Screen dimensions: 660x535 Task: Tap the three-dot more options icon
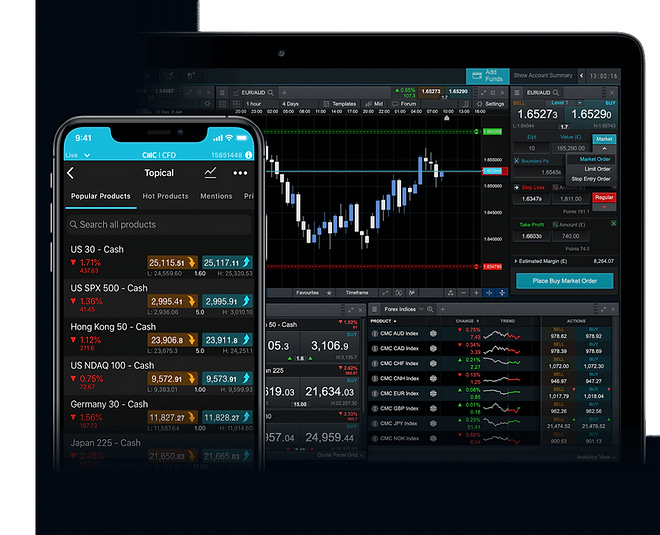[x=240, y=172]
